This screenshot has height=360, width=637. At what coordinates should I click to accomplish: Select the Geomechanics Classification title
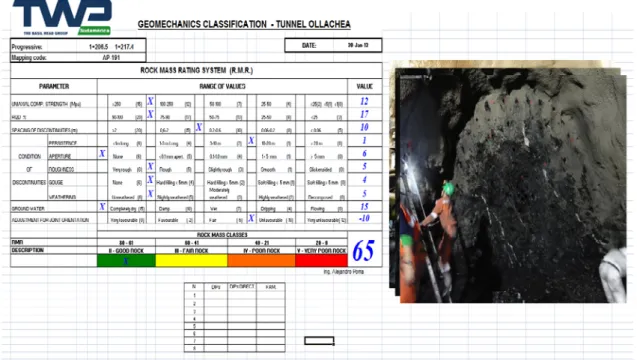point(244,24)
